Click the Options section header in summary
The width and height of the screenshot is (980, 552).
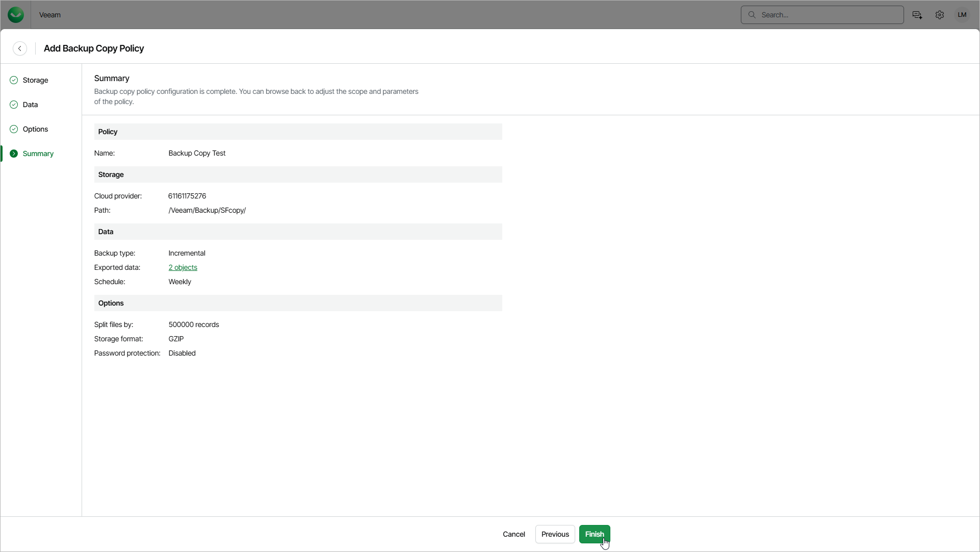point(298,303)
